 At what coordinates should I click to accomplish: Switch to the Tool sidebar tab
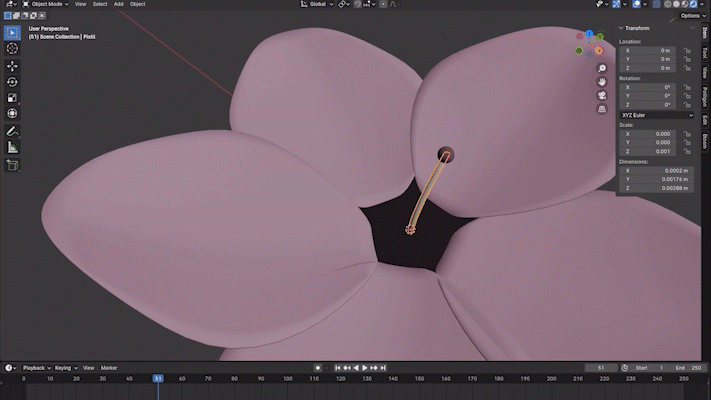705,52
